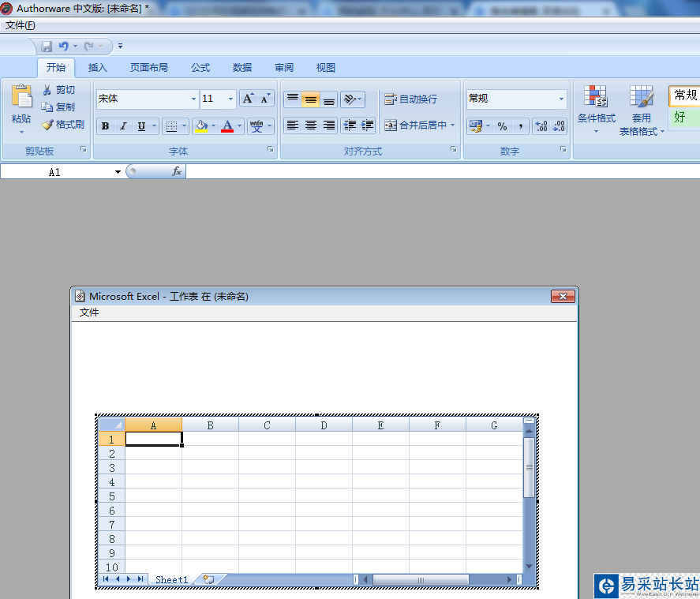Click the Cut (剪切) scissors button
This screenshot has width=700, height=599.
point(58,90)
